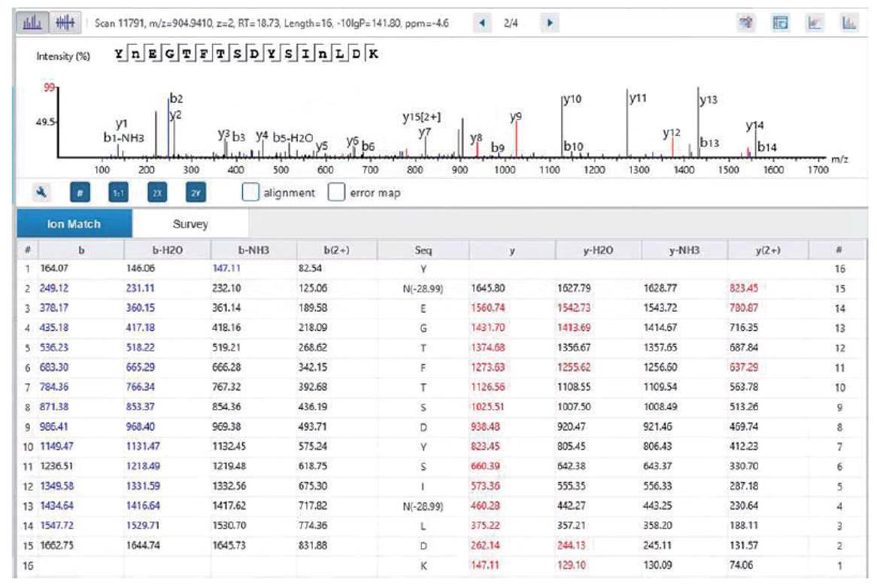This screenshot has height=588, width=877.
Task: Toggle the # peak label button
Action: pyautogui.click(x=80, y=192)
